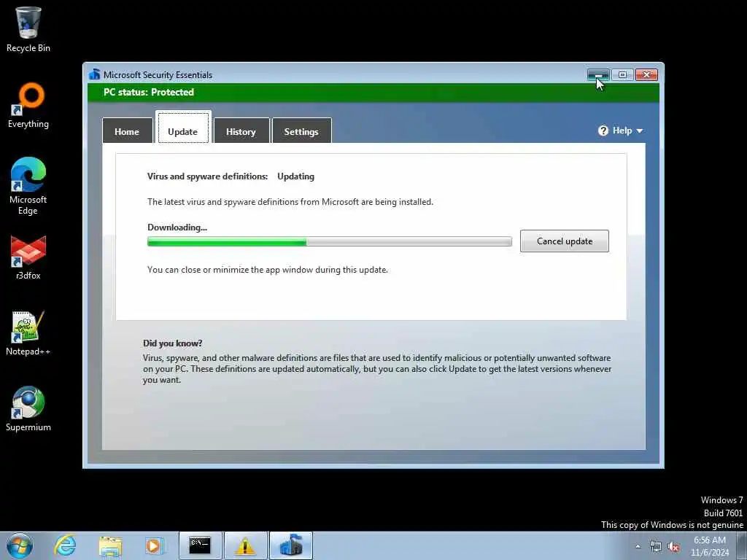Viewport: 747px width, 560px height.
Task: Click the Show desktop strip
Action: (741, 545)
